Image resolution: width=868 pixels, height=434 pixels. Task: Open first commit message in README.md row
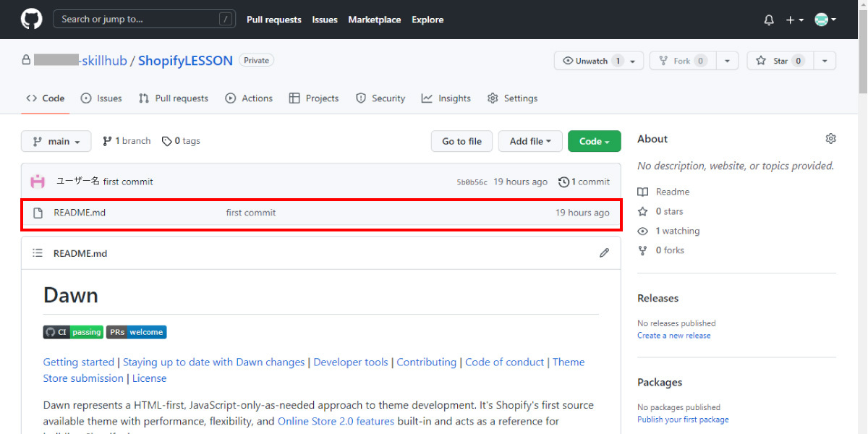pos(251,213)
